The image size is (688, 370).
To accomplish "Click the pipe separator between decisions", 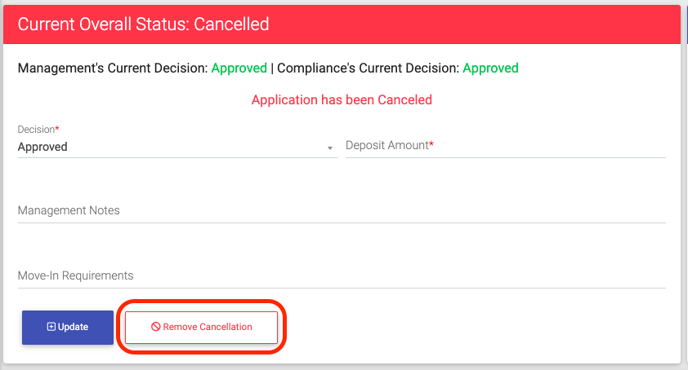I will click(272, 68).
